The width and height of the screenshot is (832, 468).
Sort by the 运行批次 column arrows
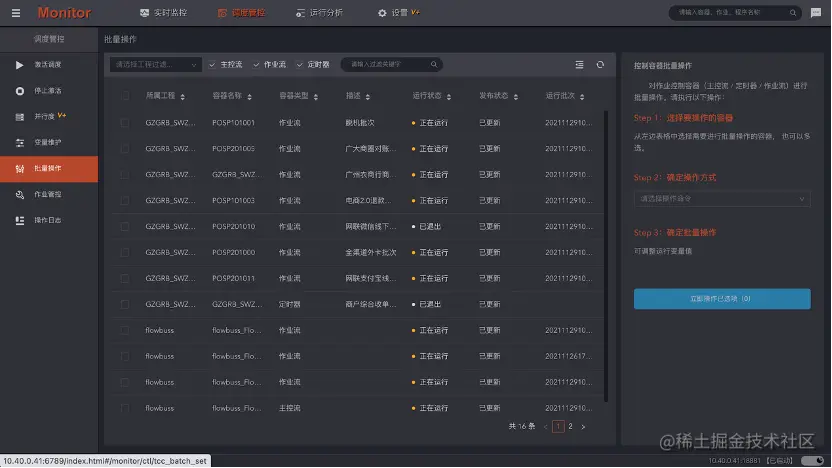pos(582,97)
